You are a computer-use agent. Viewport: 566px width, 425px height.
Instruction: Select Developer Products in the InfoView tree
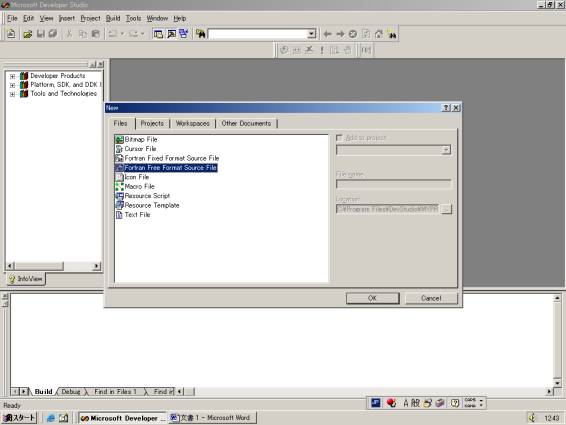[58, 76]
